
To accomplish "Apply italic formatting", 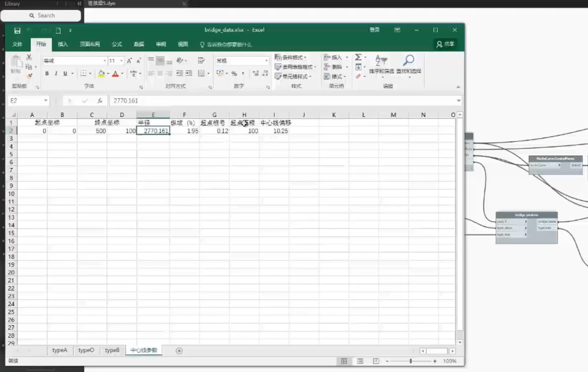I will click(x=56, y=74).
